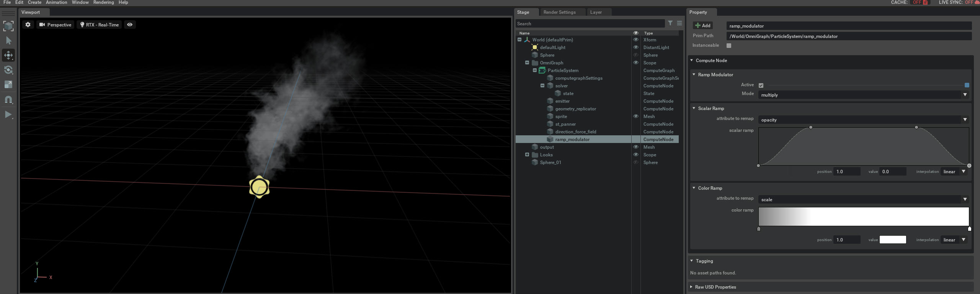Activate the Move tool in left toolbar

8,55
